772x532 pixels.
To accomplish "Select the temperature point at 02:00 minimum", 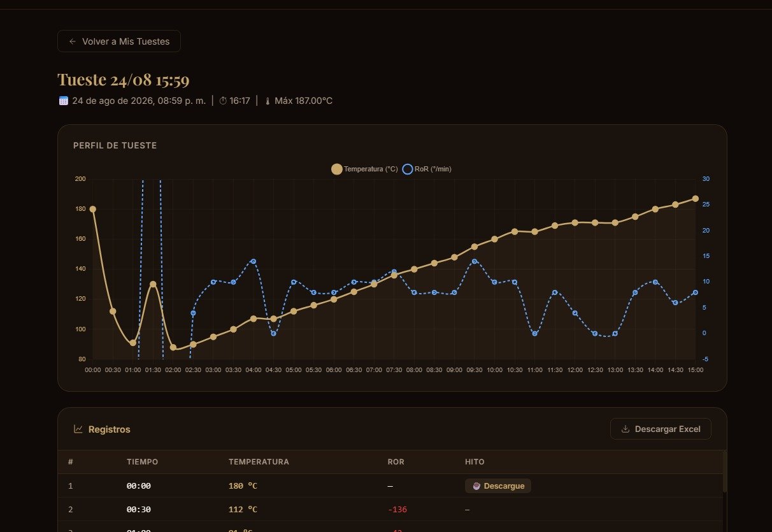I will coord(173,347).
